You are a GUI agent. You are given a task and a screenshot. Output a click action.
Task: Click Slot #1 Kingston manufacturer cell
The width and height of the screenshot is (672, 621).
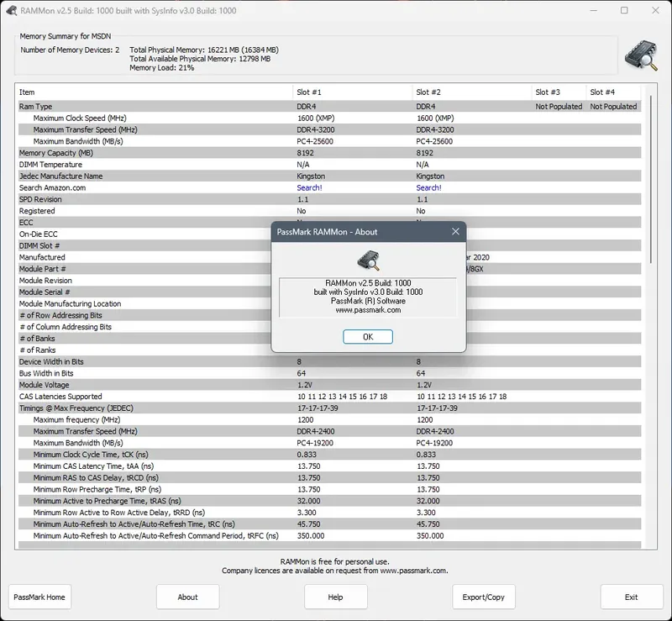point(311,176)
